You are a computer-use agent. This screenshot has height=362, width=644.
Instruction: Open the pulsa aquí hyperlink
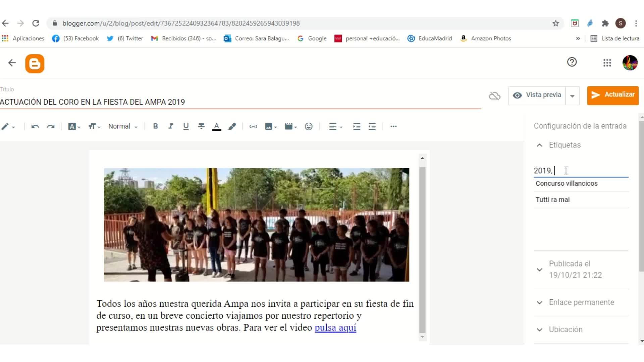click(335, 327)
